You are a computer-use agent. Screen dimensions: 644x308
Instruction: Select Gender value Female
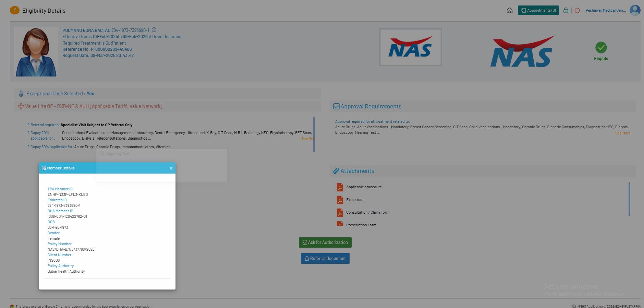pyautogui.click(x=53, y=238)
